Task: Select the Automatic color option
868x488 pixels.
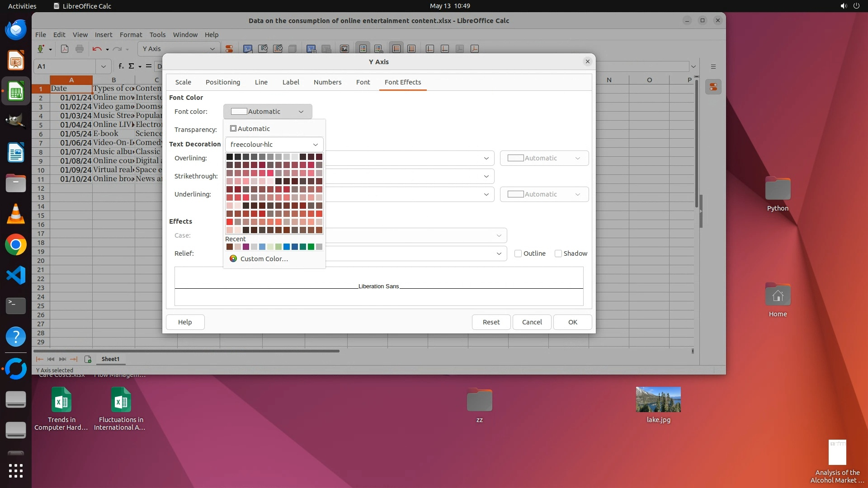Action: click(250, 129)
